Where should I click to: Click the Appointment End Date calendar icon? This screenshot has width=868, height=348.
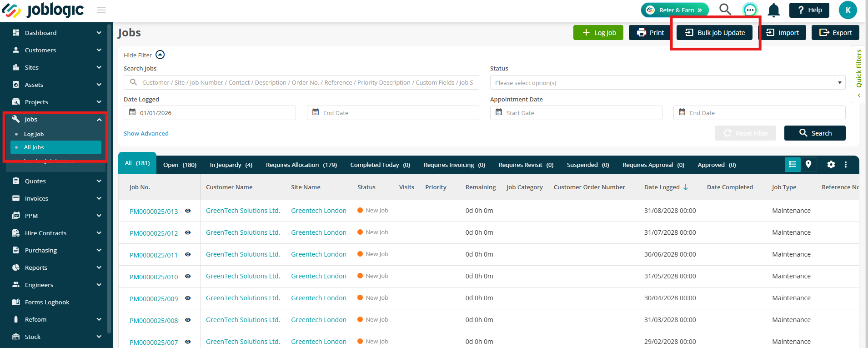point(682,112)
